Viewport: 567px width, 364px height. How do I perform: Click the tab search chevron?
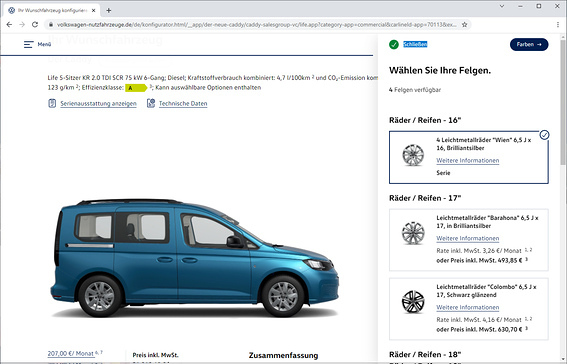502,6
